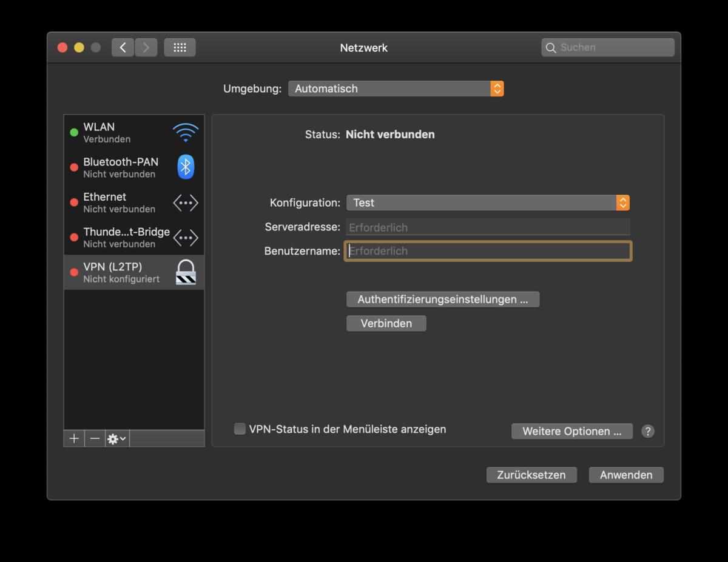Select VPN (L2TP) in the service list
This screenshot has height=562, width=728.
tap(134, 272)
